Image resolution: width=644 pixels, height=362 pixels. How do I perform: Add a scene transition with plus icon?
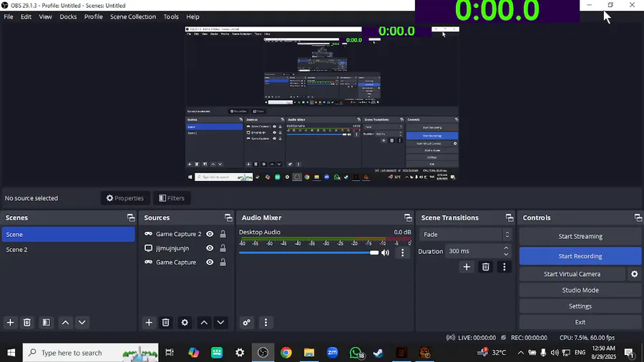(x=467, y=267)
